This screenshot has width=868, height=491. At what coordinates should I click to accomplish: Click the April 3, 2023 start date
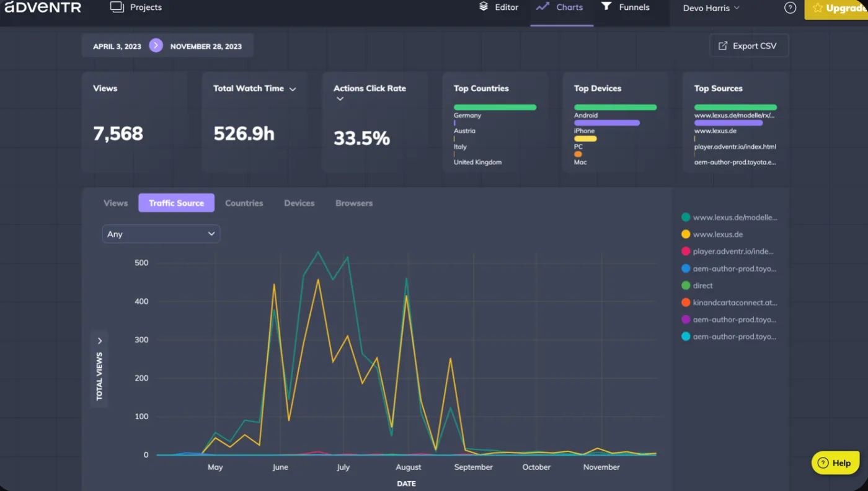pyautogui.click(x=117, y=46)
